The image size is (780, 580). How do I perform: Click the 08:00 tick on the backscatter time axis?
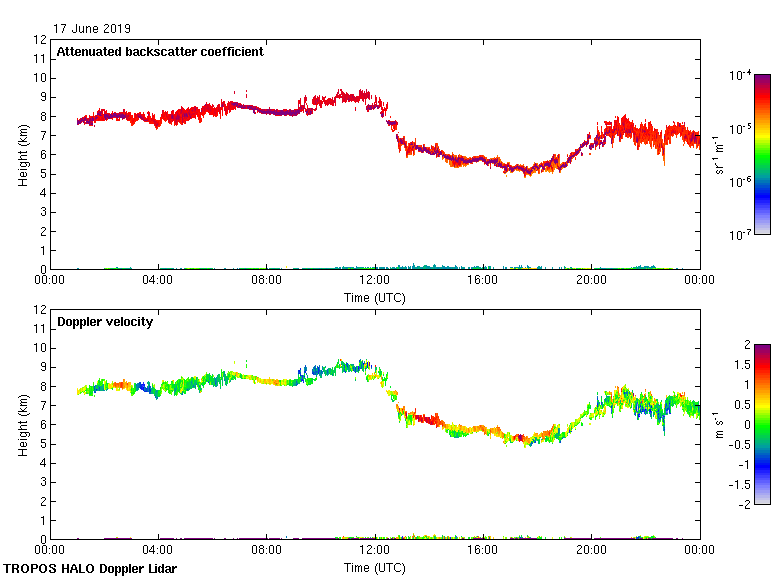[266, 280]
